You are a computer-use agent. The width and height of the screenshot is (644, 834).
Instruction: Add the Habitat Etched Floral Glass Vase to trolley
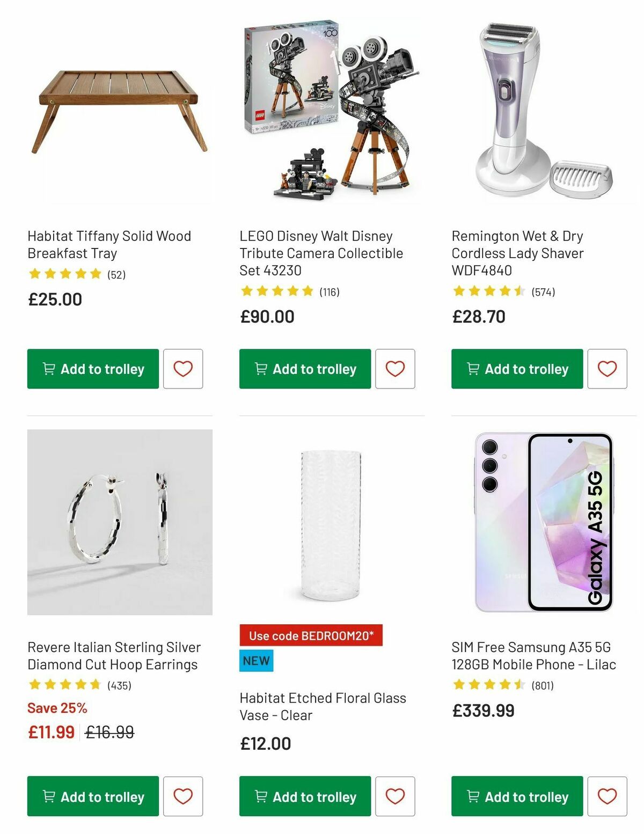[x=304, y=796]
